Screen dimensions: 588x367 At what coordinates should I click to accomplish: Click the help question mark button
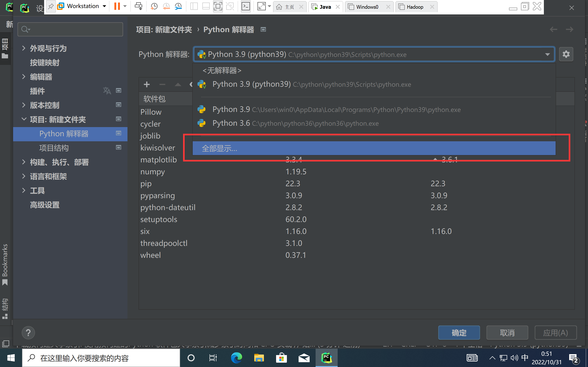tap(28, 332)
